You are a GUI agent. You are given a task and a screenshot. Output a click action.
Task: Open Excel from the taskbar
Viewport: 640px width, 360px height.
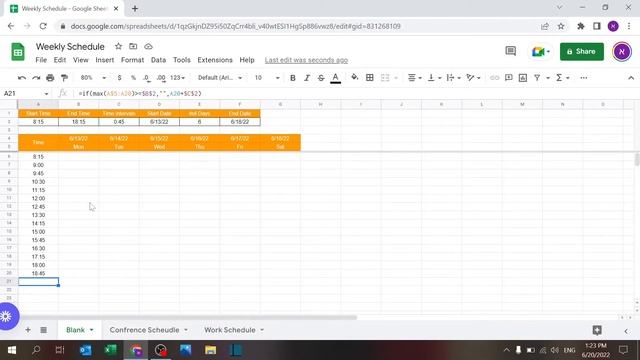(111, 350)
